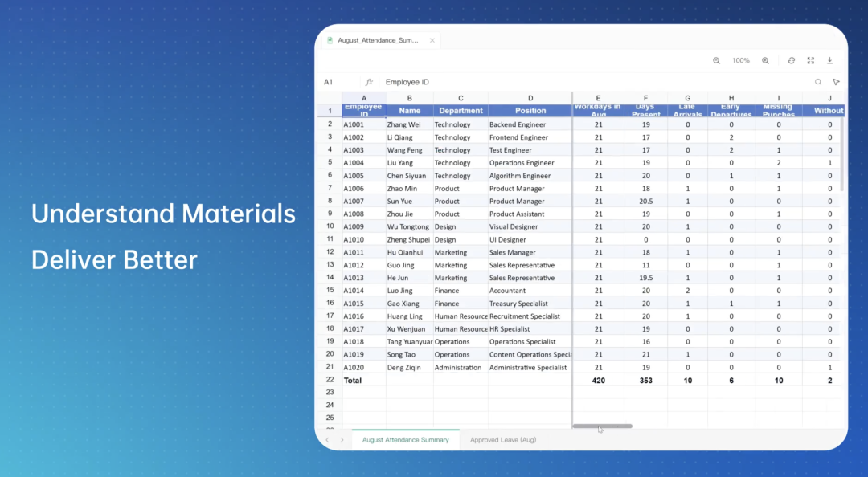The width and height of the screenshot is (868, 477).
Task: Close the August_Attendance_Sum file tab
Action: coord(432,40)
